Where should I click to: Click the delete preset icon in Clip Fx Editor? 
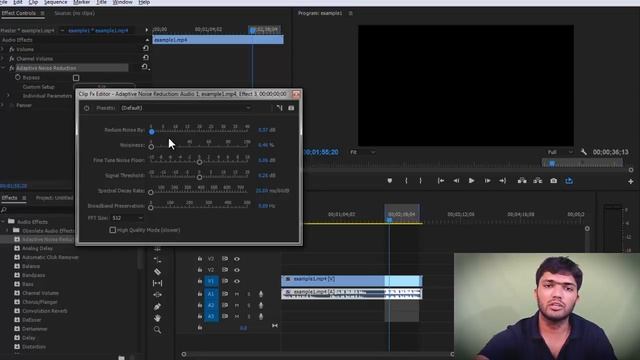(291, 108)
